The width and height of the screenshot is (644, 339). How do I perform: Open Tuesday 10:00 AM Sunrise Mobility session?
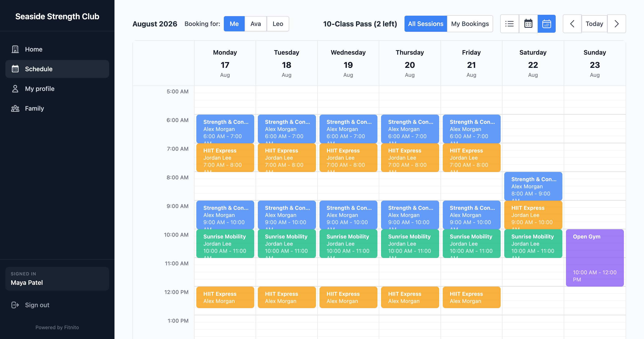tap(287, 244)
